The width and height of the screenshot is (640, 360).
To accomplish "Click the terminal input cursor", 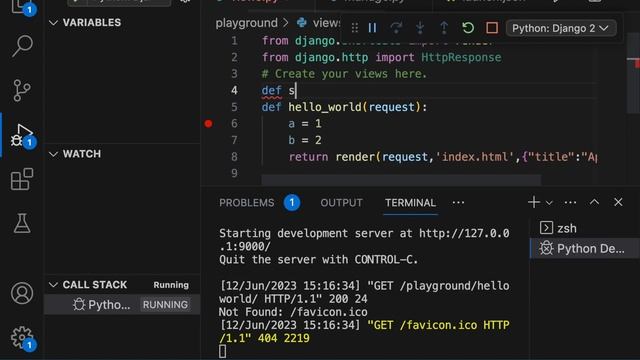I will click(x=222, y=351).
